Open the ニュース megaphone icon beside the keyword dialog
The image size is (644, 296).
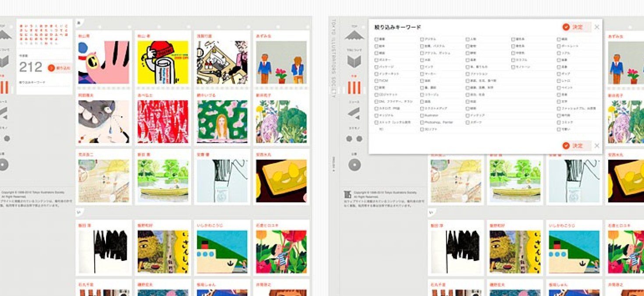tap(354, 113)
